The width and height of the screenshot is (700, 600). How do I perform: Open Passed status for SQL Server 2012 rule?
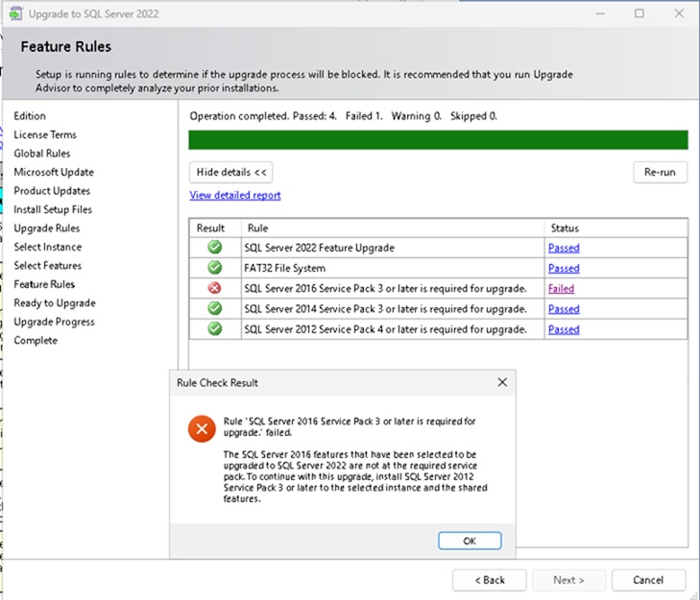point(564,329)
